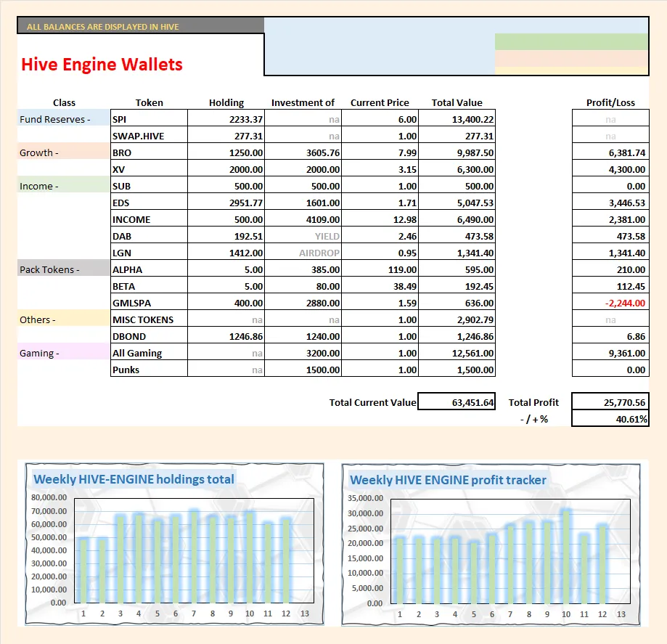Click the 'Token' column header

pos(149,102)
